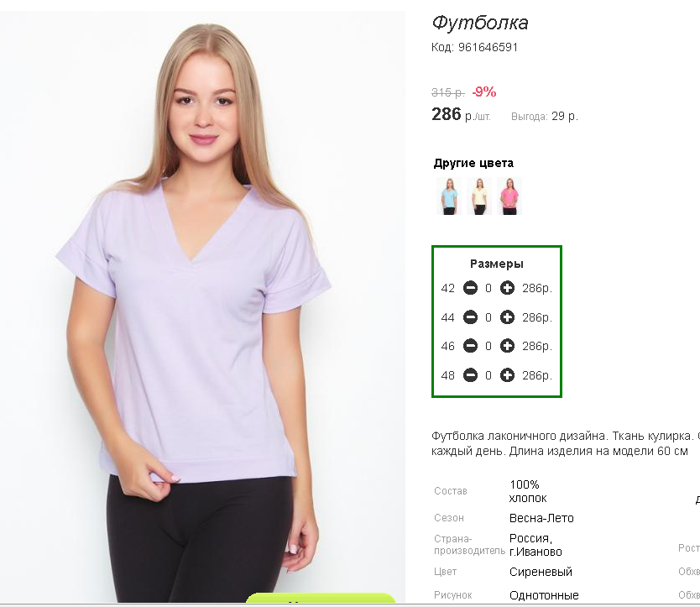Select the pink color variant thumbnail
This screenshot has width=700, height=607.
tap(509, 196)
